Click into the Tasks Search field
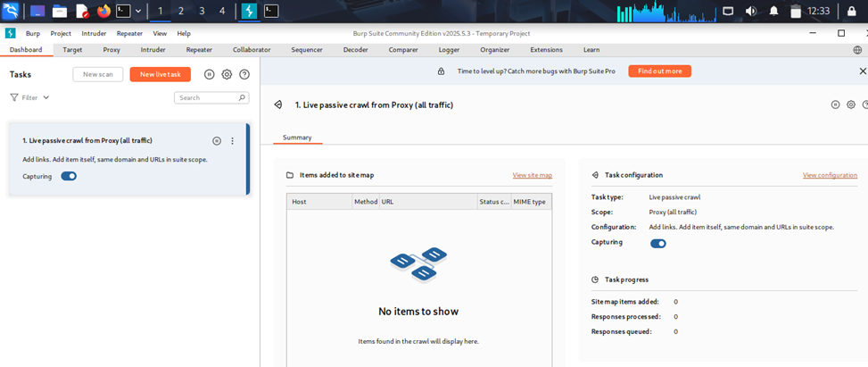868x367 pixels. (x=211, y=97)
